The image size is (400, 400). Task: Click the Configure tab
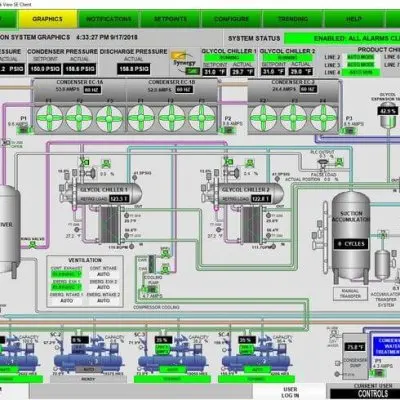231,19
